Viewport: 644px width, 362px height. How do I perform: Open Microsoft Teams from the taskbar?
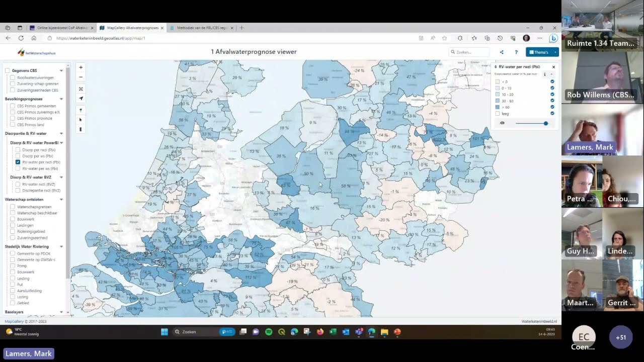(359, 332)
